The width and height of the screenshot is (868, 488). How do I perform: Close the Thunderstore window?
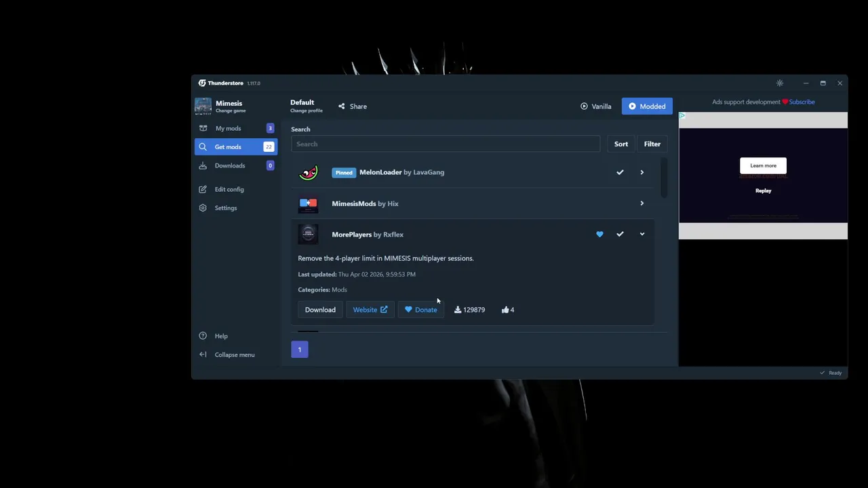840,83
